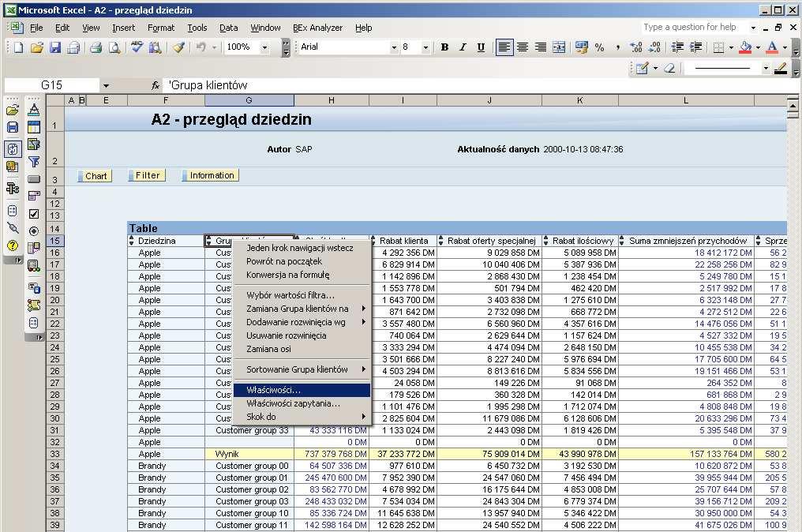This screenshot has height=532, width=802.
Task: Click the Draw Border pencil icon
Action: click(x=642, y=68)
